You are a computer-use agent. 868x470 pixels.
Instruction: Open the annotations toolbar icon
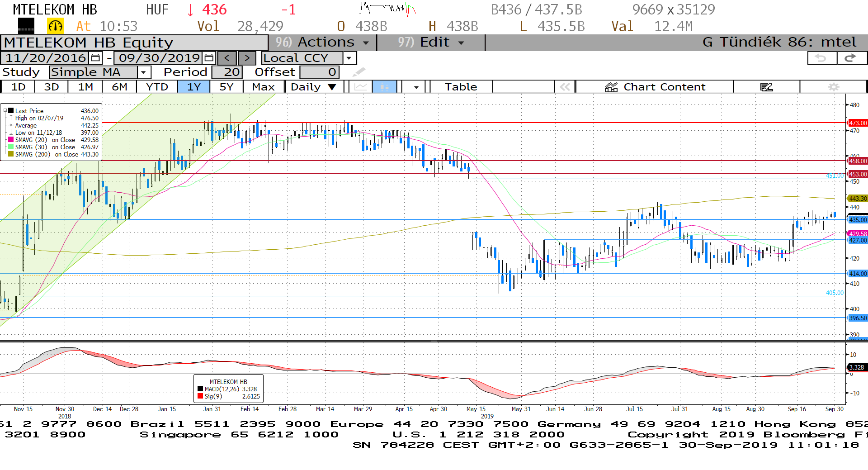pyautogui.click(x=767, y=87)
